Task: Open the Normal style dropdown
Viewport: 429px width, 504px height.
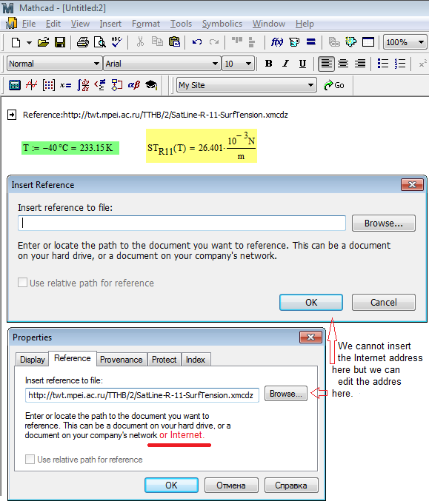Action: coord(96,64)
